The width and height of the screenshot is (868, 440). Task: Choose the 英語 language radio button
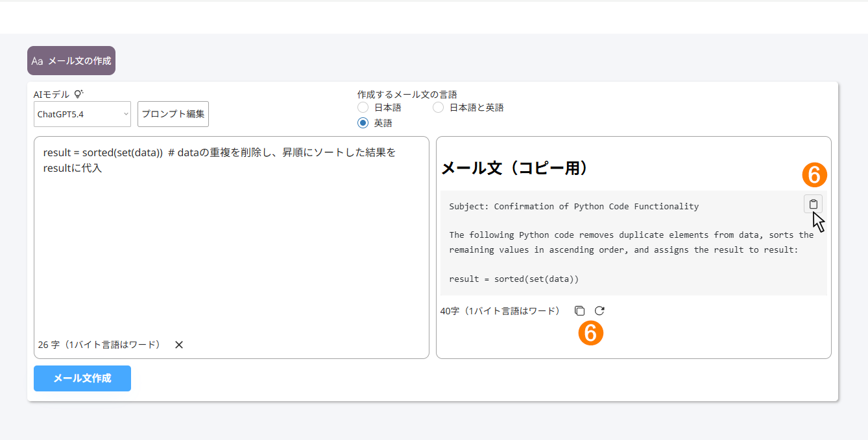363,123
